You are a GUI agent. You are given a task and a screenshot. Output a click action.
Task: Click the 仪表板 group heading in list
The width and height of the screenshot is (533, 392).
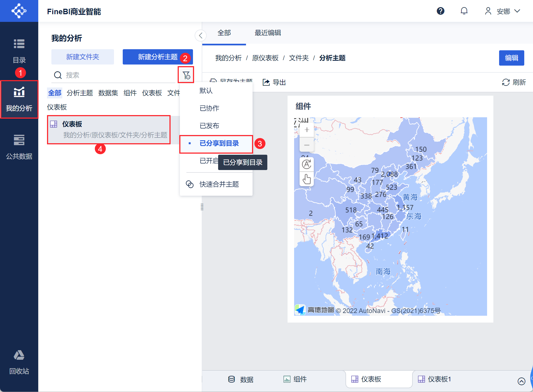[x=57, y=107]
